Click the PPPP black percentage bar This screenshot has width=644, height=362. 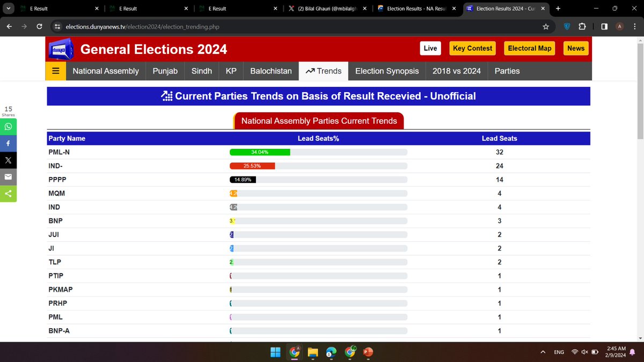coord(243,179)
